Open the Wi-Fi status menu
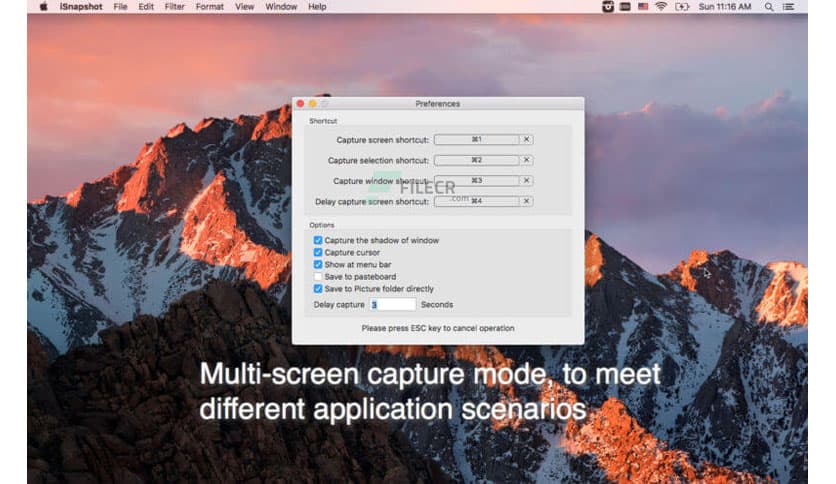836x484 pixels. [x=661, y=7]
